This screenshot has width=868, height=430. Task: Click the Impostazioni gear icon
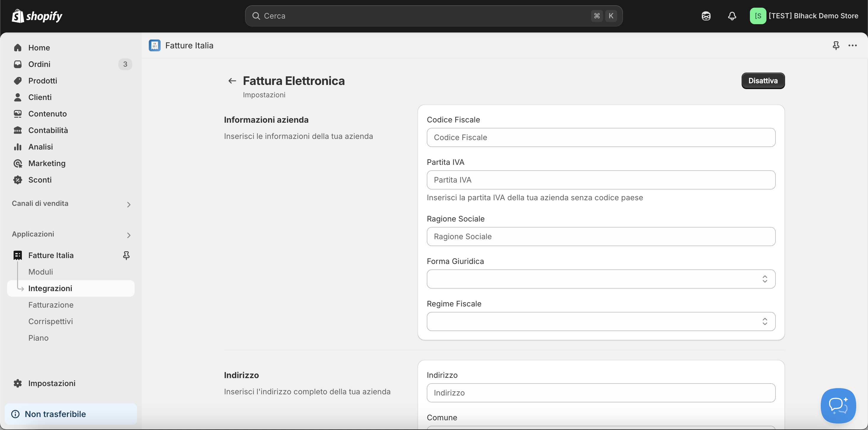pyautogui.click(x=18, y=383)
